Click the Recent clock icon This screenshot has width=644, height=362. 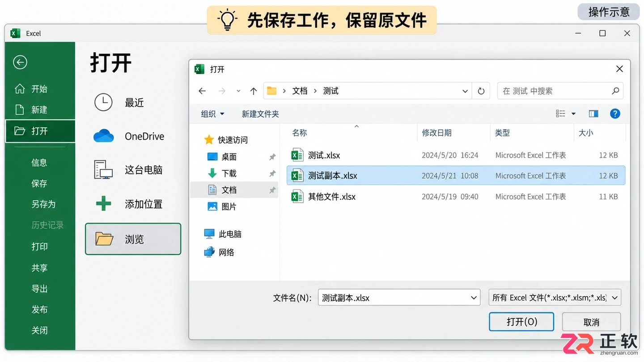coord(103,102)
